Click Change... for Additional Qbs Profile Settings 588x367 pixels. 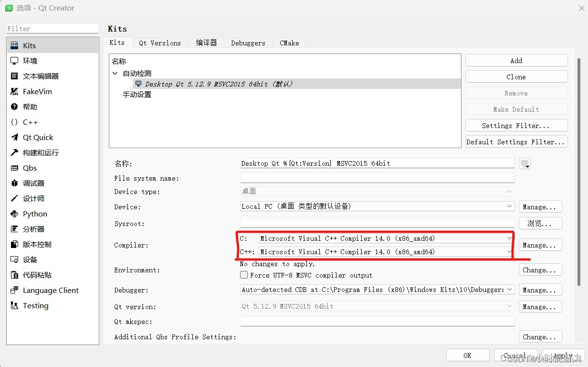tap(540, 337)
